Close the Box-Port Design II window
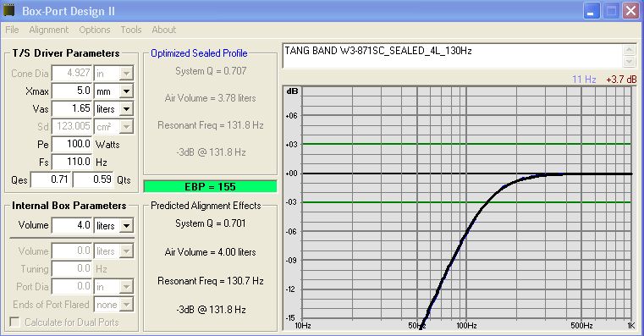The height and width of the screenshot is (336, 644). pyautogui.click(x=630, y=11)
